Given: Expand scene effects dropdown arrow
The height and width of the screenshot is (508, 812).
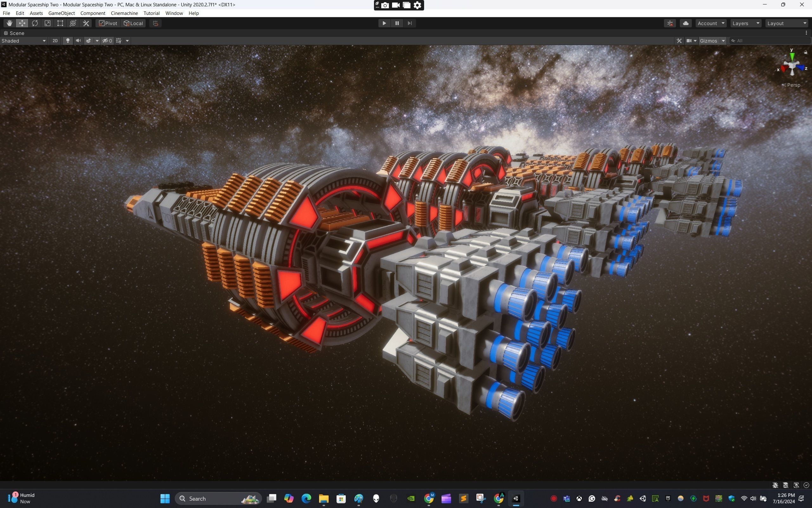Looking at the screenshot, I should click(97, 41).
